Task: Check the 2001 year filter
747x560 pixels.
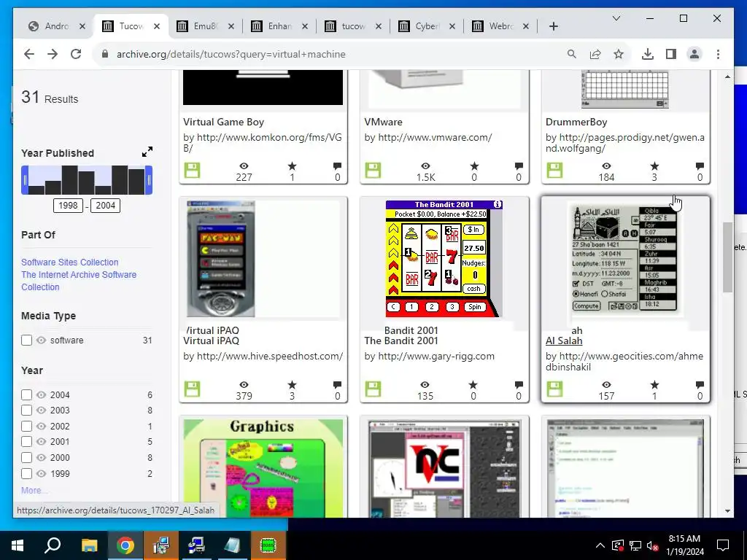Action: (x=27, y=441)
